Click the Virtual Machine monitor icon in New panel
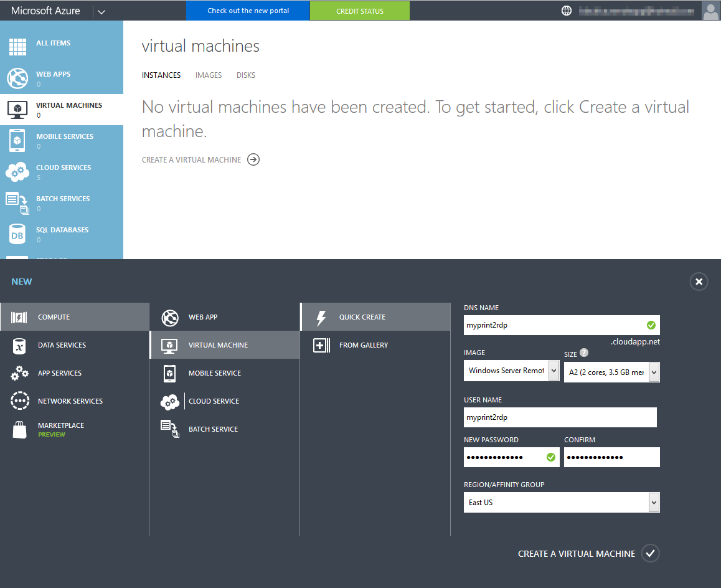Viewport: 721px width, 588px height. click(170, 346)
